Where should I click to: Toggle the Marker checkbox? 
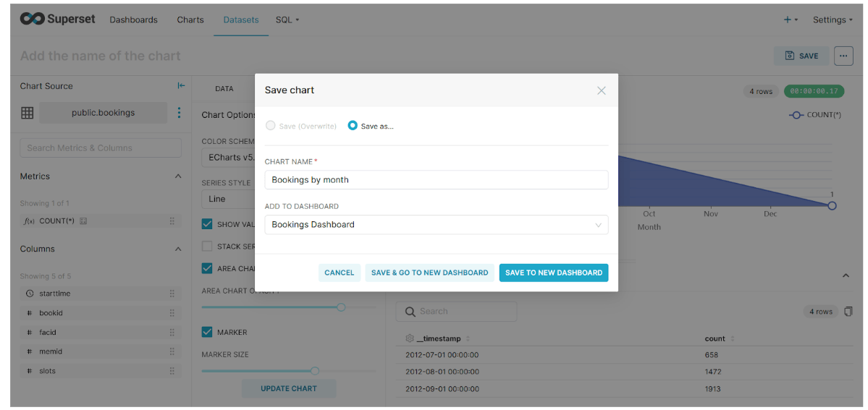pos(207,332)
